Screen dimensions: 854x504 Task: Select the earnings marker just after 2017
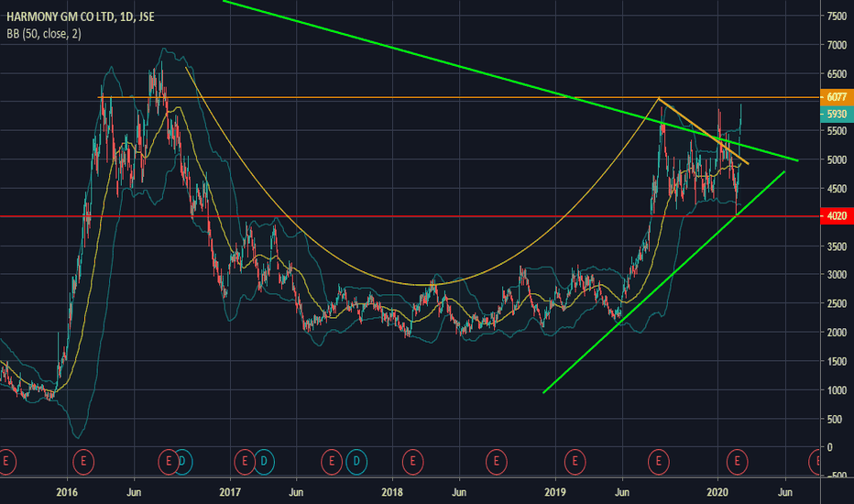245,462
